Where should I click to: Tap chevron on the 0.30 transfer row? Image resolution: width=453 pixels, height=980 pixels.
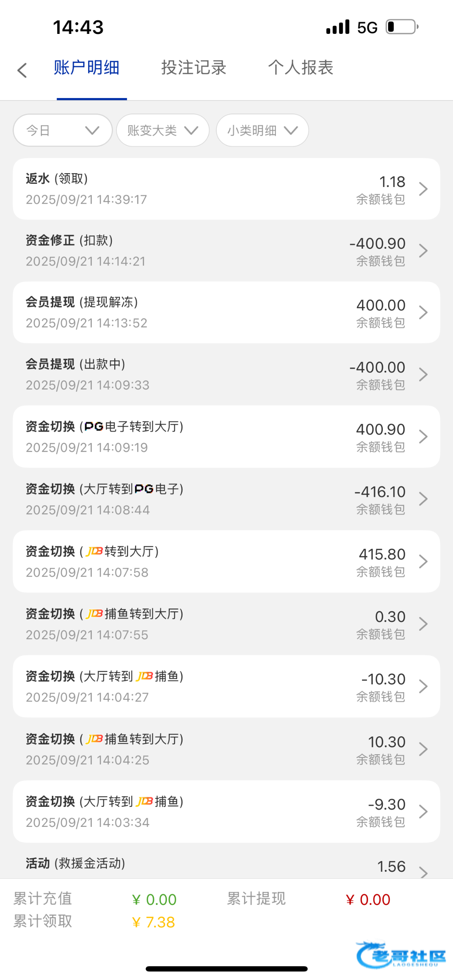[x=423, y=624]
